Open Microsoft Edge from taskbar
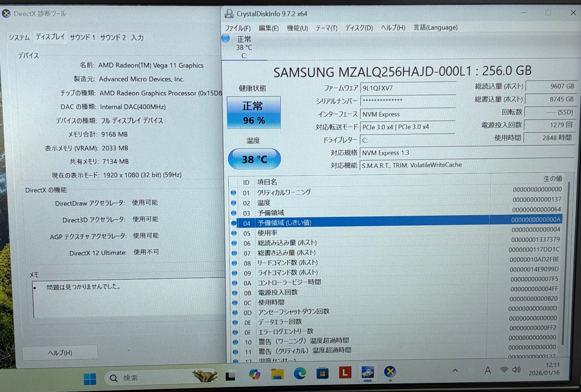The image size is (581, 392). coord(300,374)
